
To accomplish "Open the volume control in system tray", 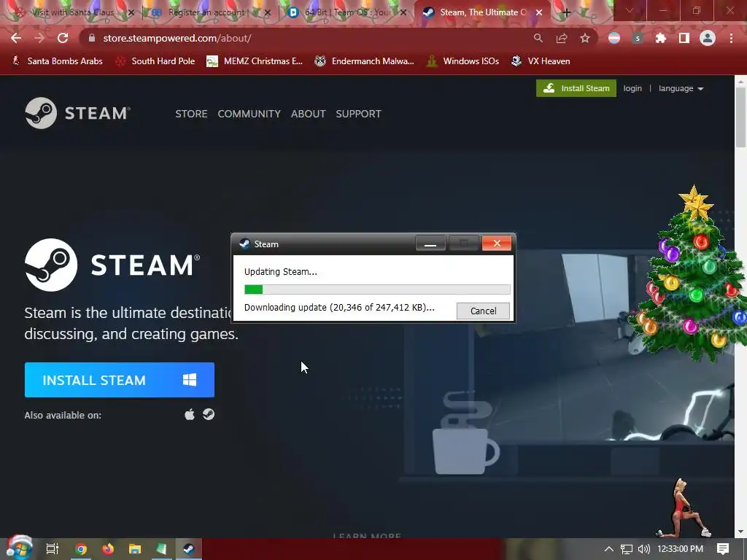I will pyautogui.click(x=643, y=549).
